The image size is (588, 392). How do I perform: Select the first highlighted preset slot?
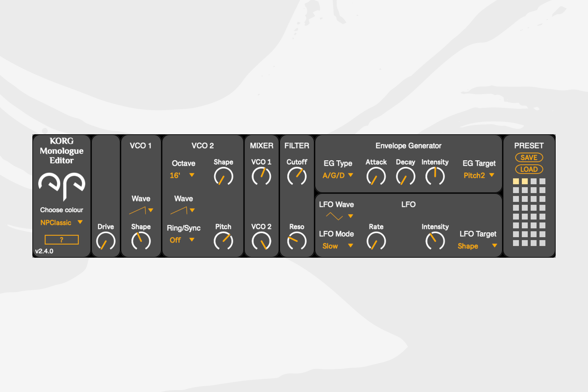coord(516,182)
